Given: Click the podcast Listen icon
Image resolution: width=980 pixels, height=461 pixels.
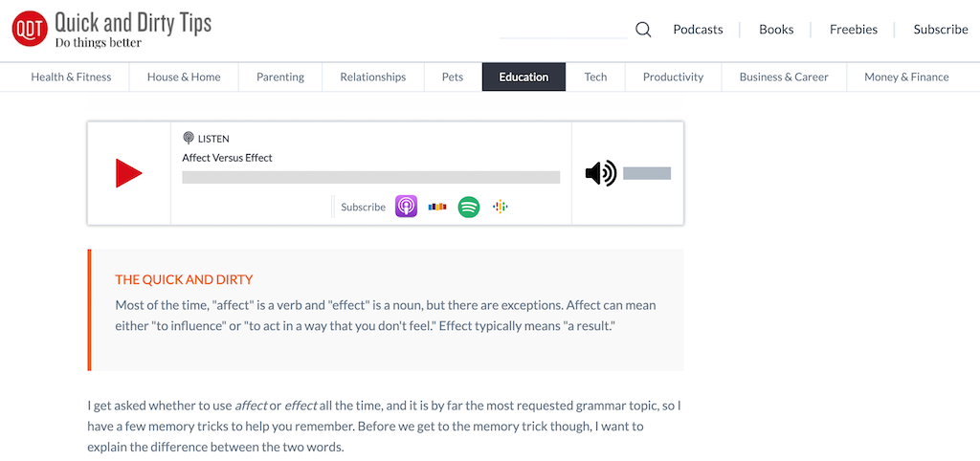Looking at the screenshot, I should click(x=189, y=139).
